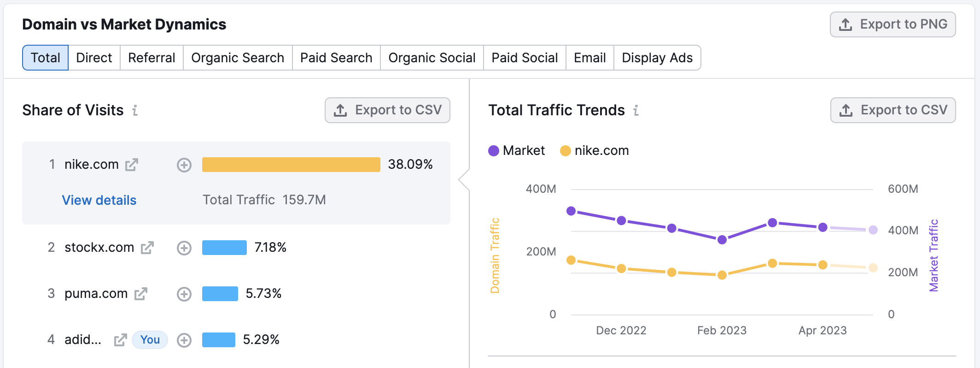Open adidas row external link icon
Image resolution: width=980 pixels, height=368 pixels.
[121, 340]
